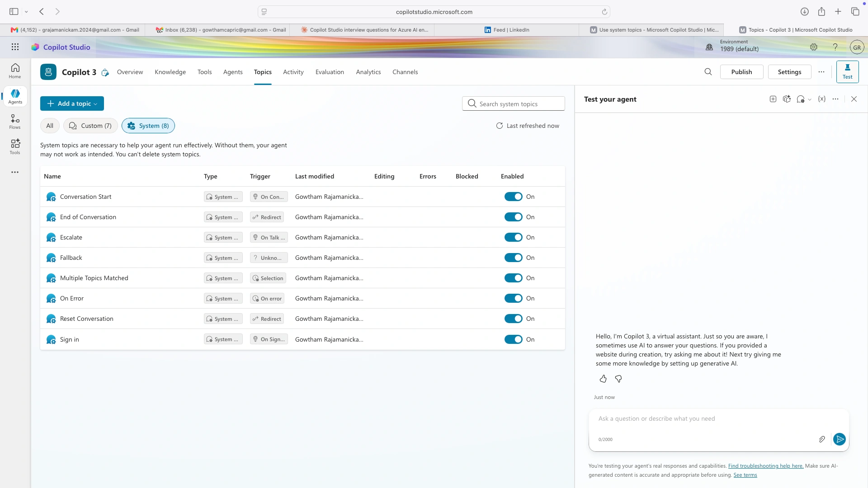Screen dimensions: 868x488
Task: Switch off the Fallback topic
Action: tap(514, 258)
